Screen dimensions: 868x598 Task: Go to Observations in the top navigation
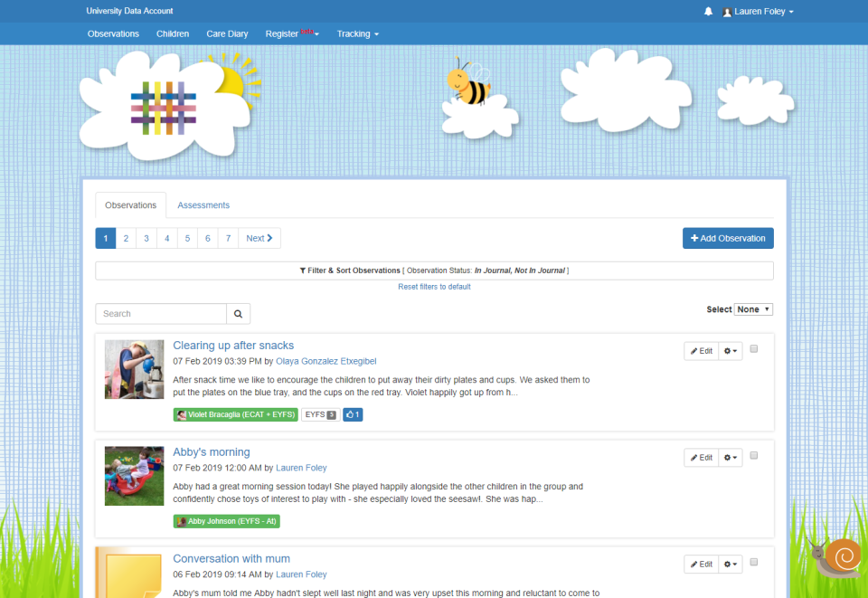pos(113,33)
